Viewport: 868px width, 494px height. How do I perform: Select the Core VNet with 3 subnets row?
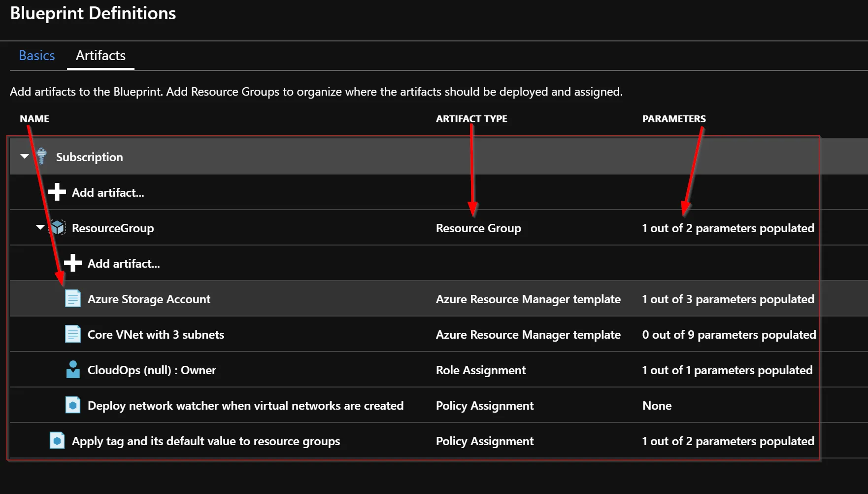[438, 334]
